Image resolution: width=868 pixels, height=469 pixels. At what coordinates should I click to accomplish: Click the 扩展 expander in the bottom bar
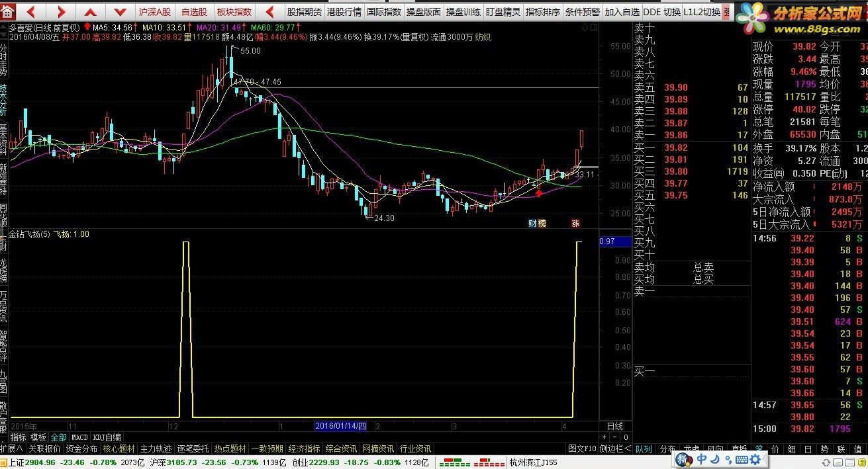point(12,448)
